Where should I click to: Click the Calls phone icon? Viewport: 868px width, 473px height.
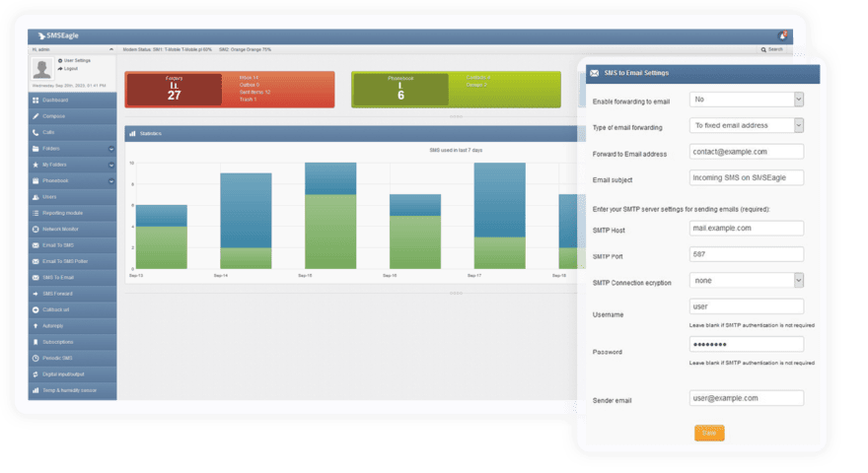(36, 132)
